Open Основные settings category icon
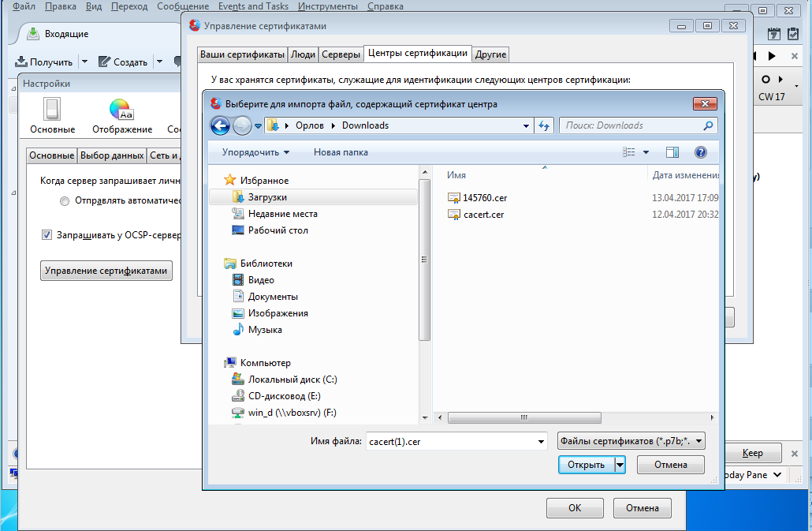Viewport: 812px width, 531px height. click(x=52, y=115)
